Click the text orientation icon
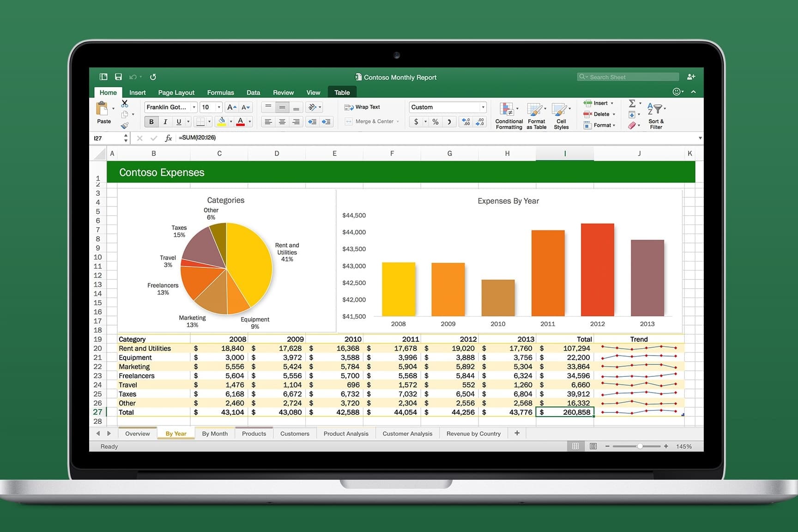 [313, 107]
